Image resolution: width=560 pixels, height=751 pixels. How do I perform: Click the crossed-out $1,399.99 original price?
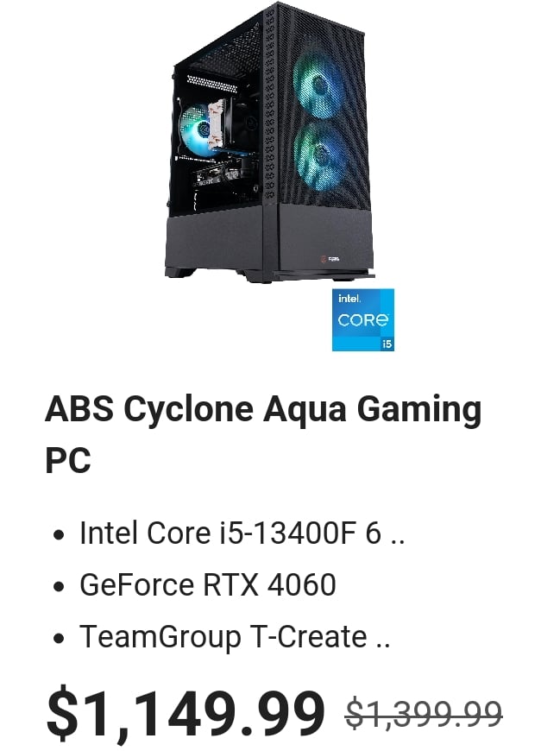coord(424,713)
